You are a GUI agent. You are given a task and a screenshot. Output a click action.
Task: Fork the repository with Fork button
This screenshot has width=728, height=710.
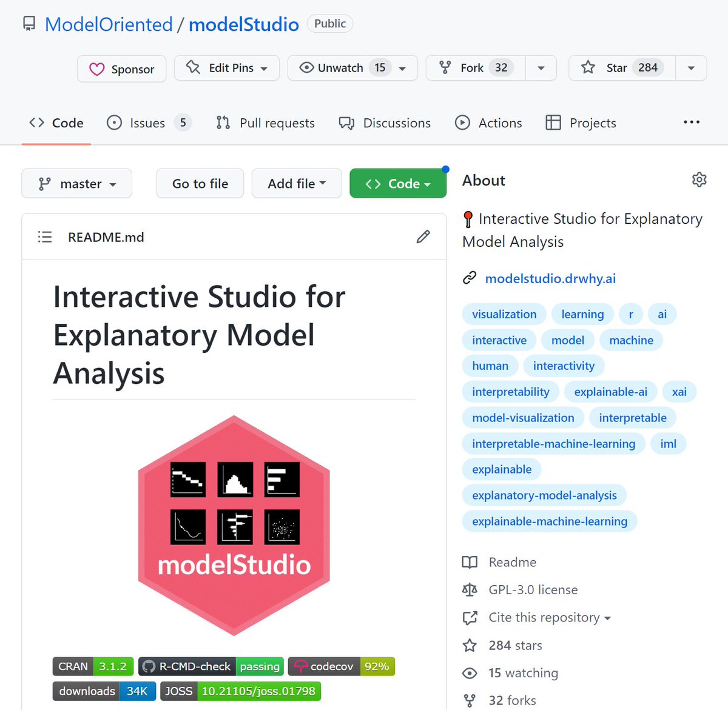(476, 68)
